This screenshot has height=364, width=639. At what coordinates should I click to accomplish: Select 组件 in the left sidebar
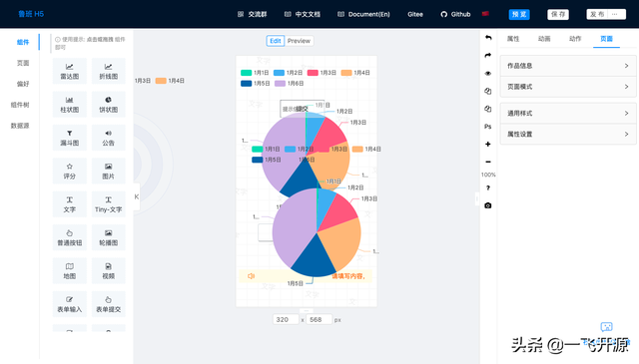click(x=23, y=42)
